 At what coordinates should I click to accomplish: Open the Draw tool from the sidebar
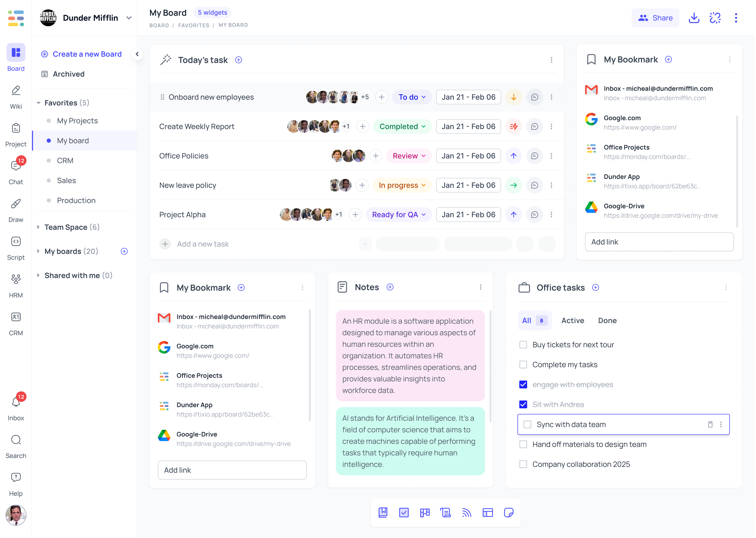15,209
